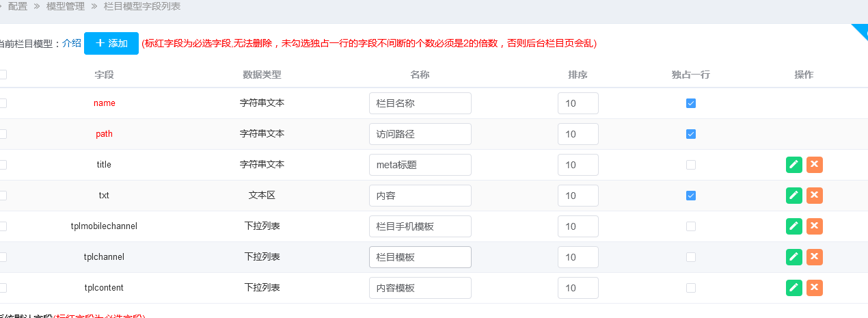The image size is (868, 318).
Task: Edit the tplcontent field
Action: coord(794,288)
